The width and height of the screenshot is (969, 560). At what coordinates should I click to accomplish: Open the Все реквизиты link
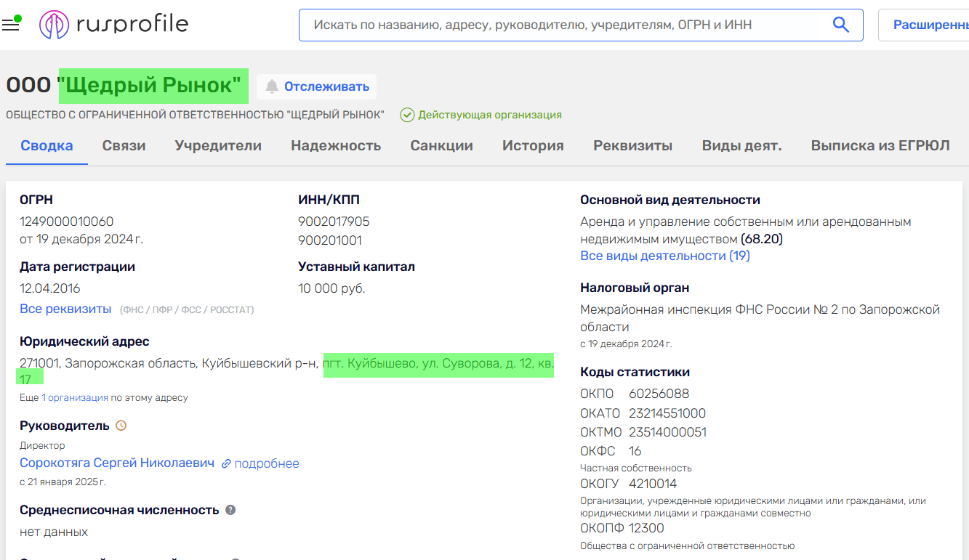pos(65,309)
